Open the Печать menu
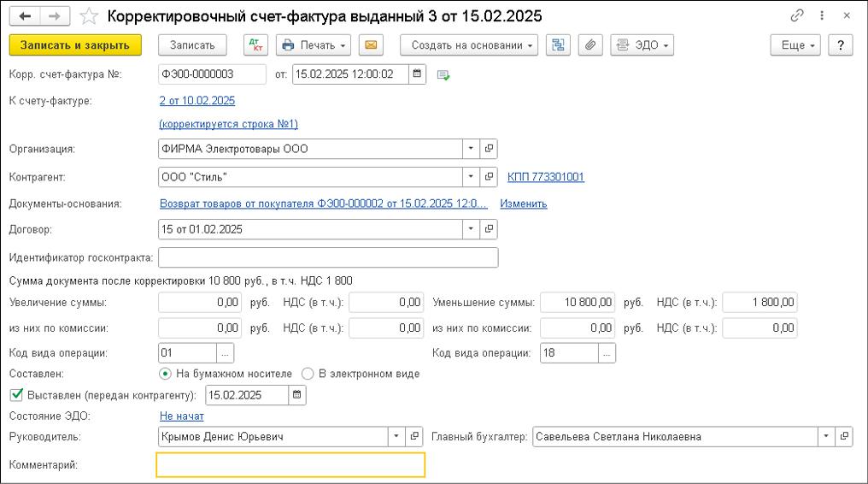This screenshot has width=868, height=484. (x=314, y=45)
